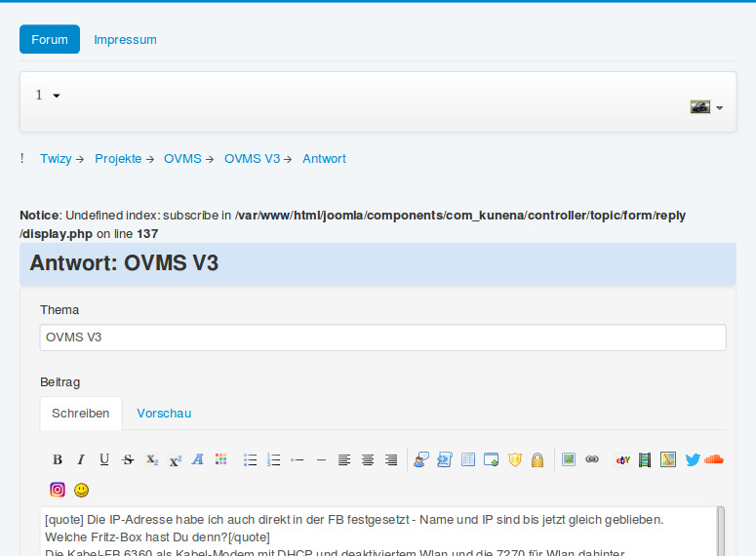Insert hyperlink with chain icon
Screen dimensions: 756x556
pyautogui.click(x=592, y=459)
